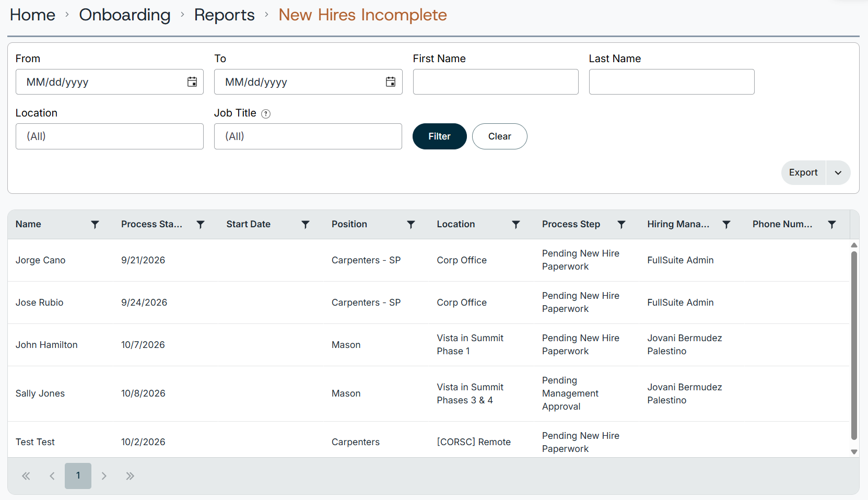
Task: Click the scrollbar up arrow in table
Action: click(854, 245)
